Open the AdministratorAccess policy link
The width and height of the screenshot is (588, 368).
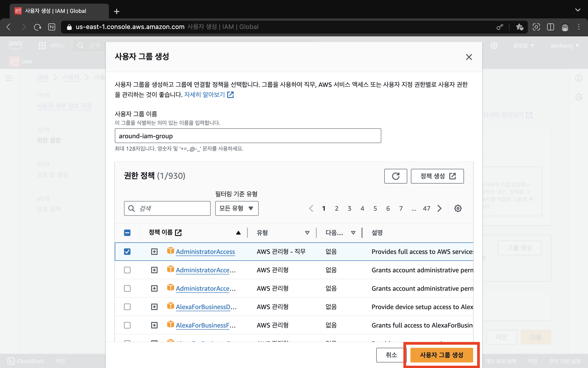point(205,252)
